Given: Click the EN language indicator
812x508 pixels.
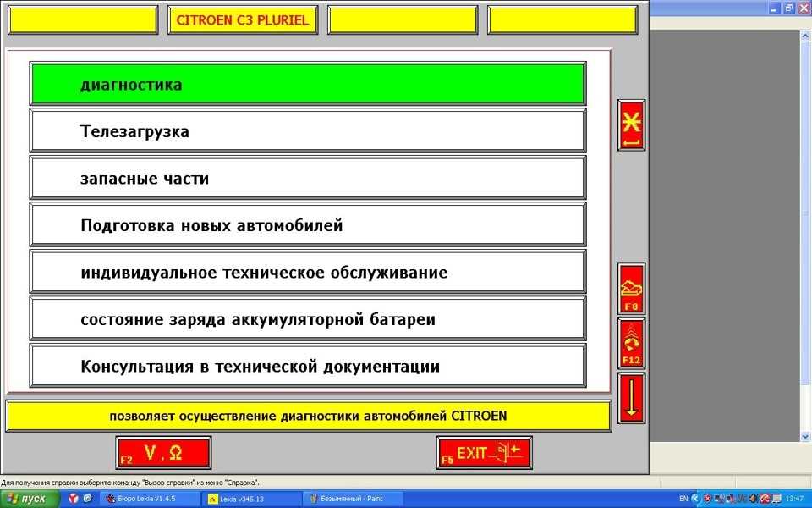Looking at the screenshot, I should [x=683, y=499].
